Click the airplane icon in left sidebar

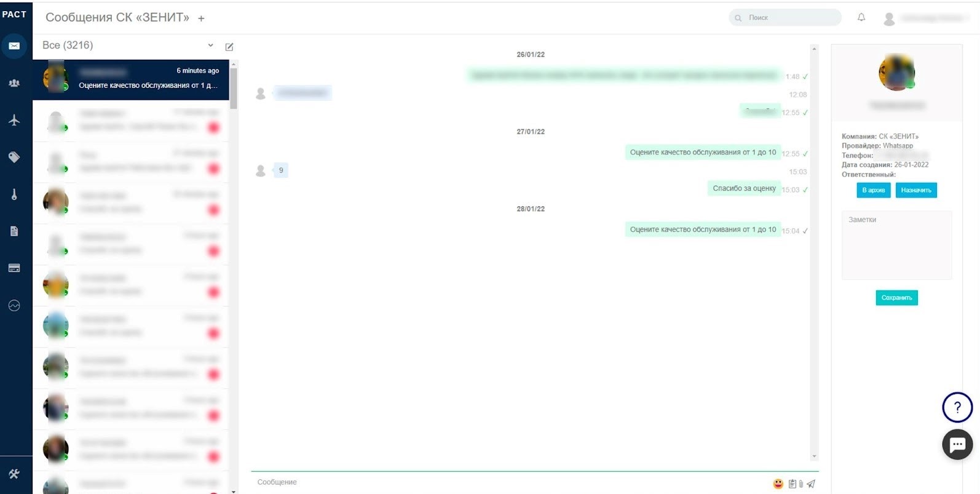click(14, 120)
